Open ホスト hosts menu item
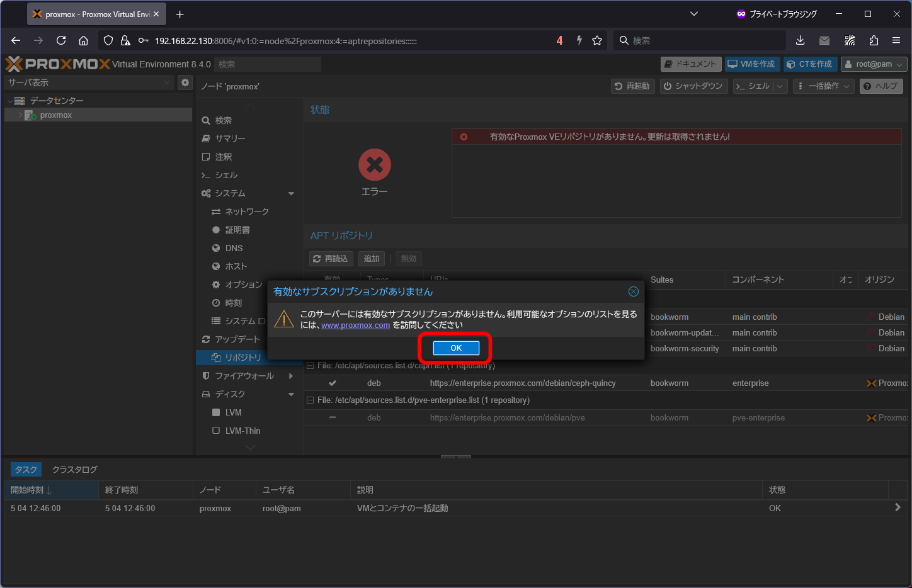 [249, 266]
